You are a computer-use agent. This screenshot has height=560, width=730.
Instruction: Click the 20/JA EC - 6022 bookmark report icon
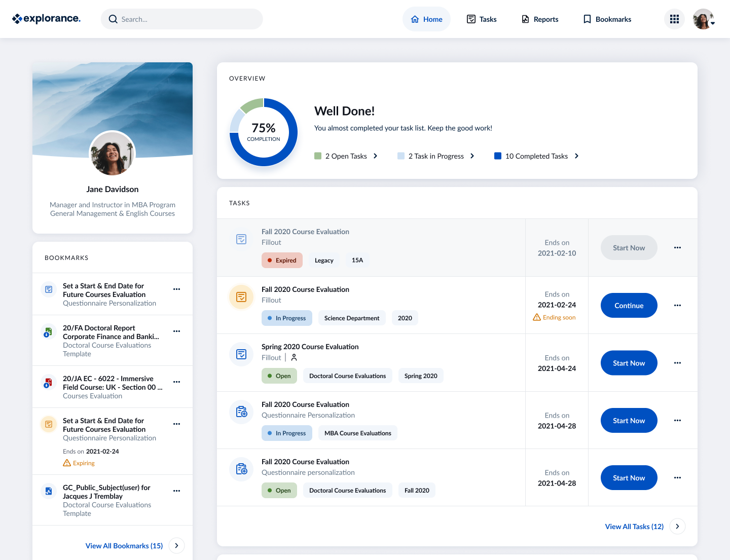tap(48, 383)
